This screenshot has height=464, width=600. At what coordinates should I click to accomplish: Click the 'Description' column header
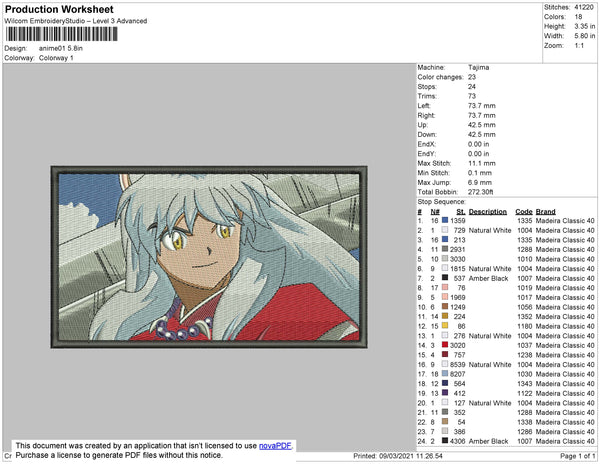click(488, 212)
